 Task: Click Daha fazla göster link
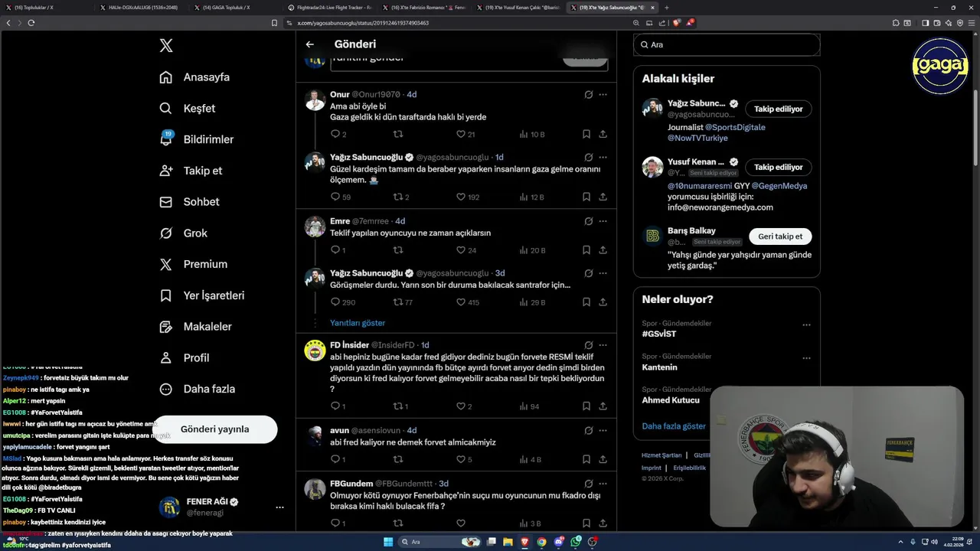(674, 426)
